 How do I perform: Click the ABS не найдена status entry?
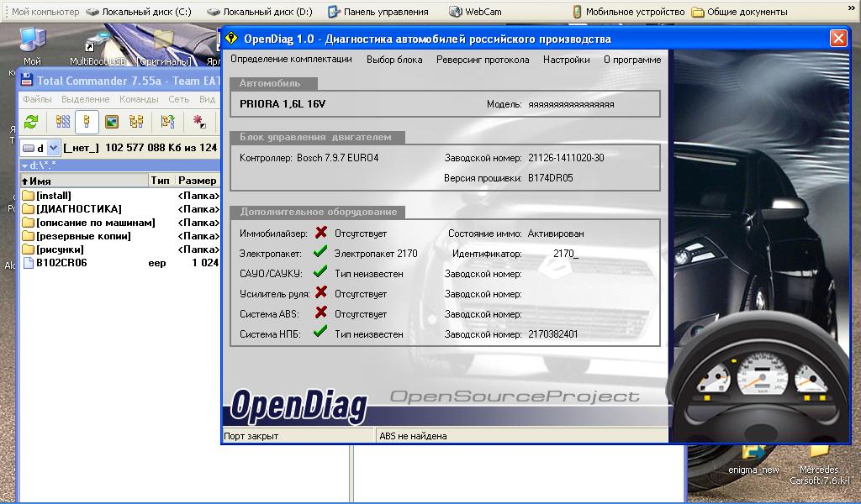(413, 436)
